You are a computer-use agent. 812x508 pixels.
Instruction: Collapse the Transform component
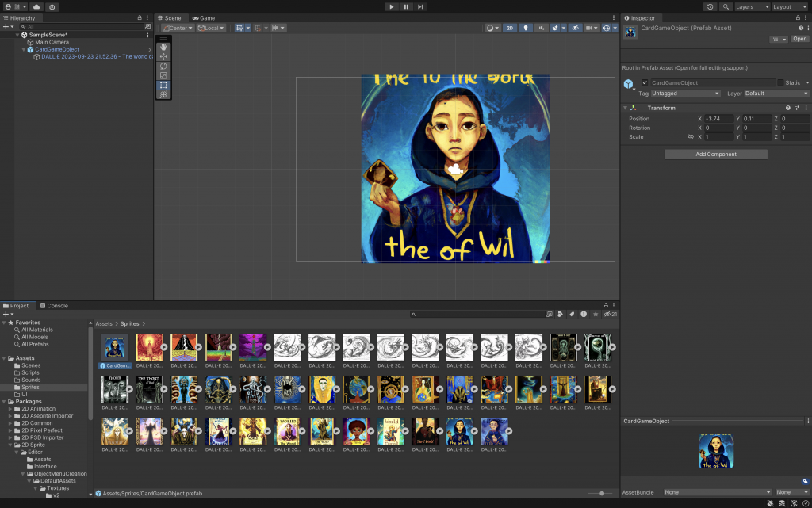625,108
